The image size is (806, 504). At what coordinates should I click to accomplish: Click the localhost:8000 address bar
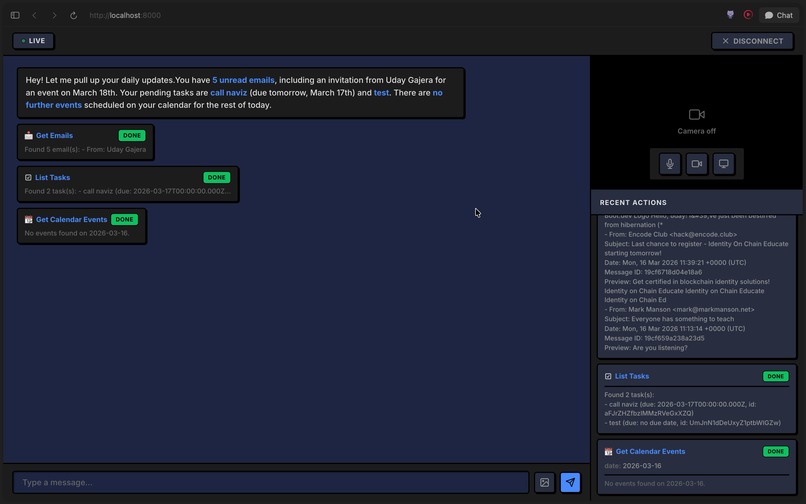(125, 15)
